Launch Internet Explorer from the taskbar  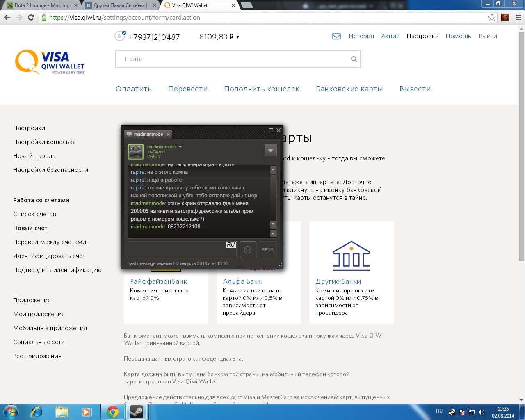(x=37, y=412)
